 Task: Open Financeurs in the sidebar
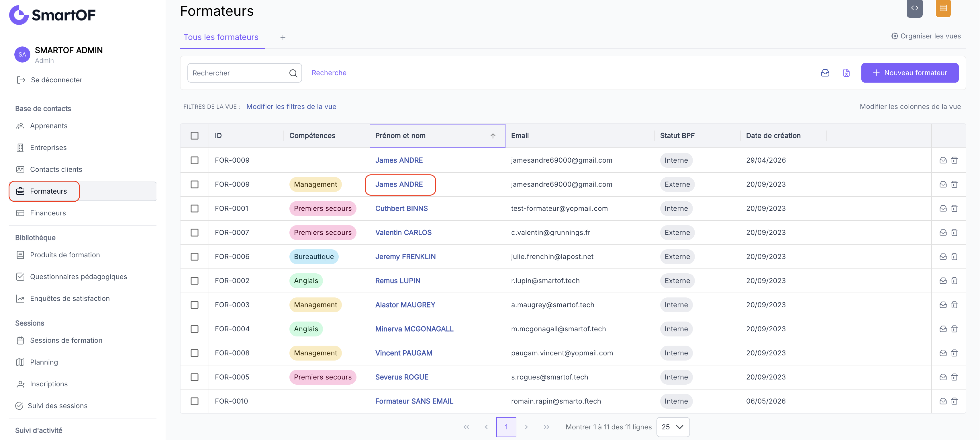pyautogui.click(x=48, y=213)
